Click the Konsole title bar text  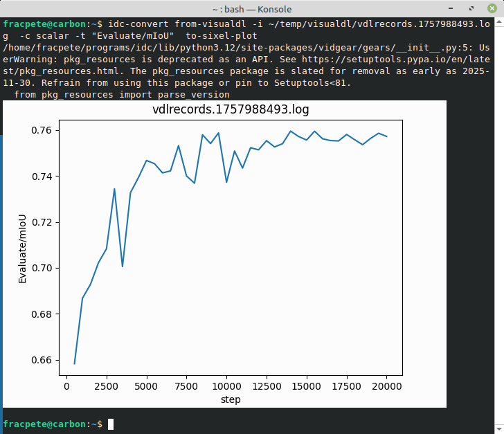click(252, 8)
